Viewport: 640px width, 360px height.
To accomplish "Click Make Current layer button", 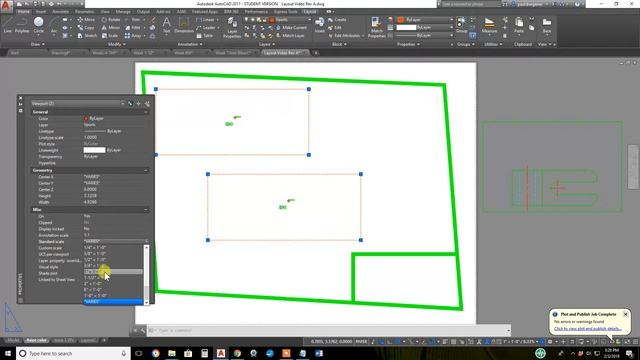I will click(290, 27).
